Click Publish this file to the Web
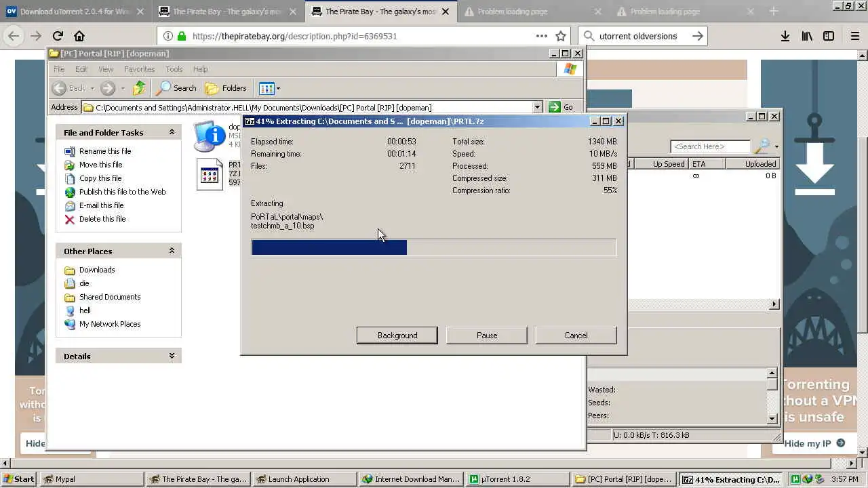 pyautogui.click(x=122, y=192)
